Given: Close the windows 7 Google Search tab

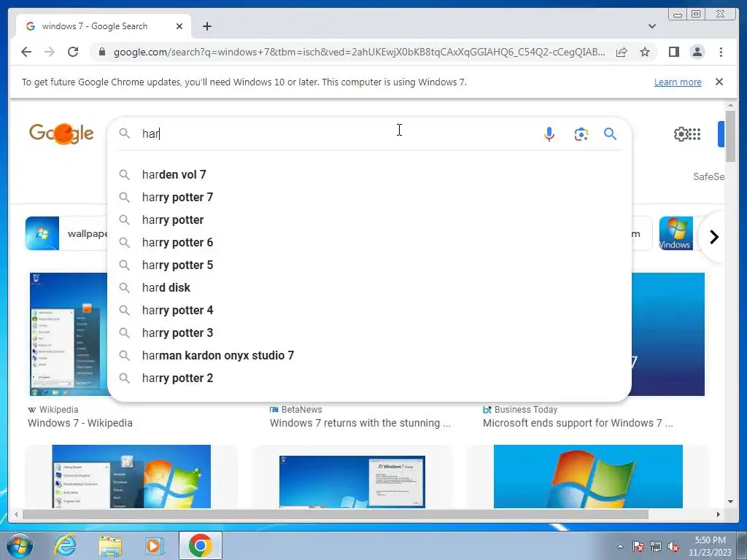Looking at the screenshot, I should click(x=179, y=26).
